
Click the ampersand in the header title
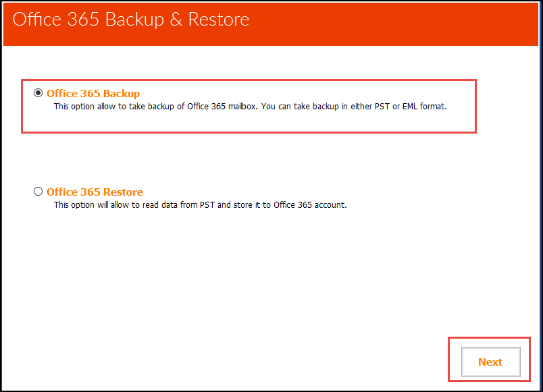click(176, 19)
